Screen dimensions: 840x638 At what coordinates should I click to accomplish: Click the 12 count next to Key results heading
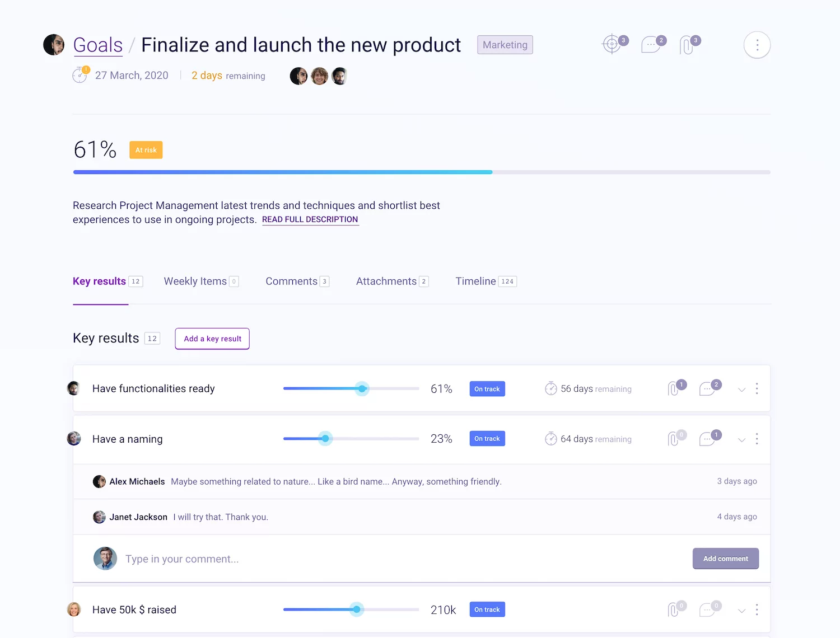[x=152, y=339]
